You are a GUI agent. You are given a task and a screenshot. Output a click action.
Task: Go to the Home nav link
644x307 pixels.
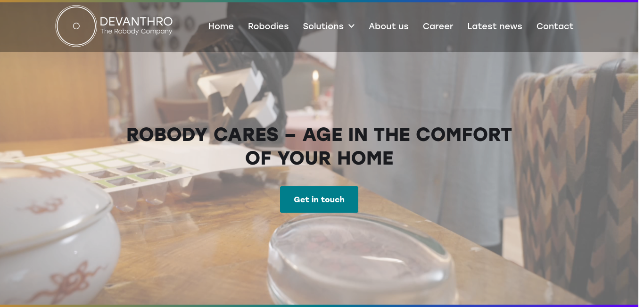coord(221,26)
